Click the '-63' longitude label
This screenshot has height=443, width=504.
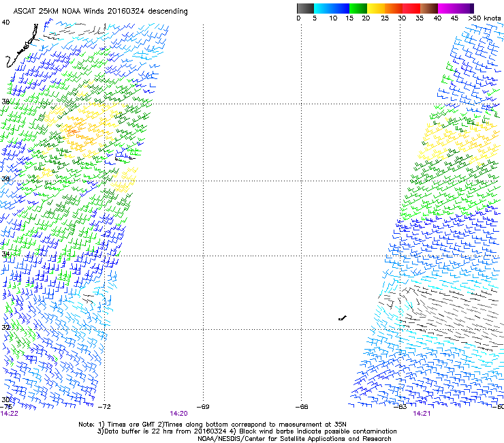tap(400, 407)
